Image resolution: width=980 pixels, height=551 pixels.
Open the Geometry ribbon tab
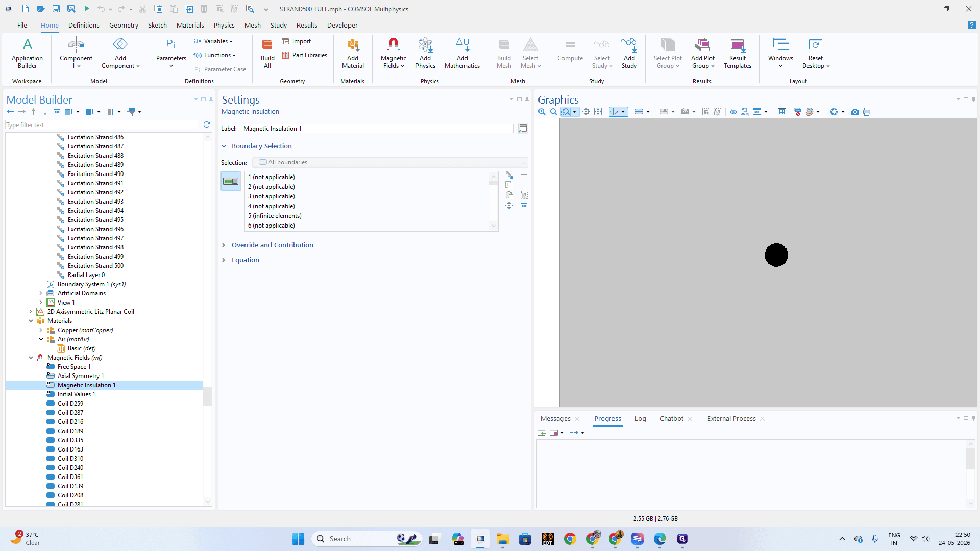(x=124, y=25)
